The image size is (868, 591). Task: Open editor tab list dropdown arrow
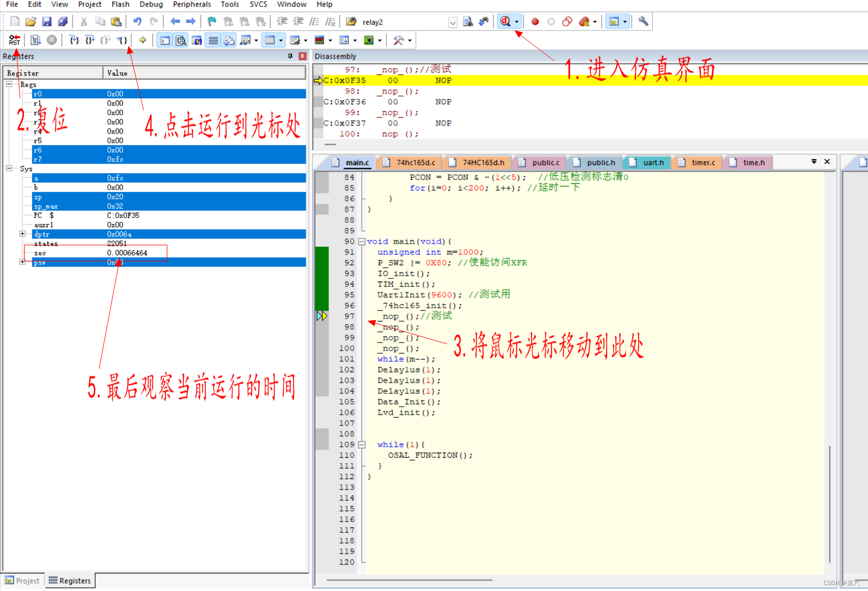pyautogui.click(x=814, y=161)
